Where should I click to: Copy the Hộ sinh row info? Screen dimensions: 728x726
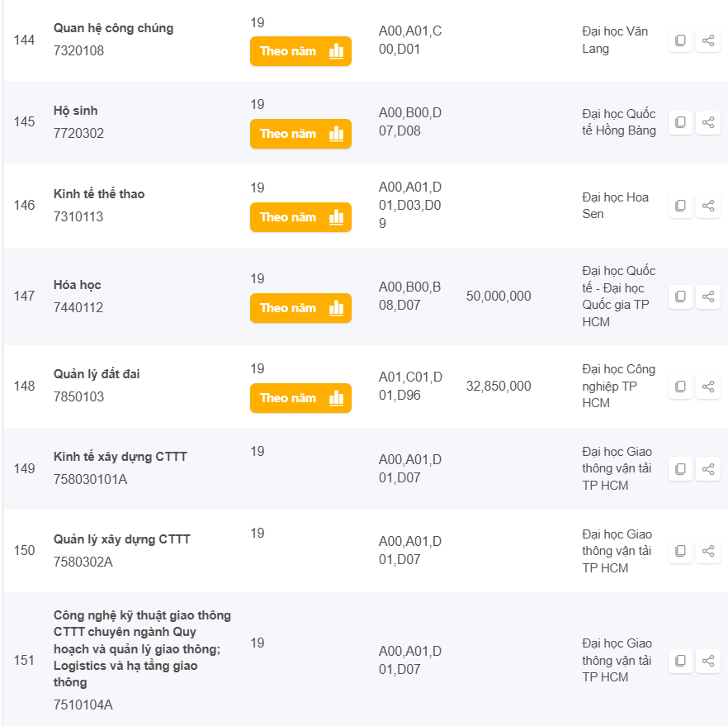(x=680, y=122)
